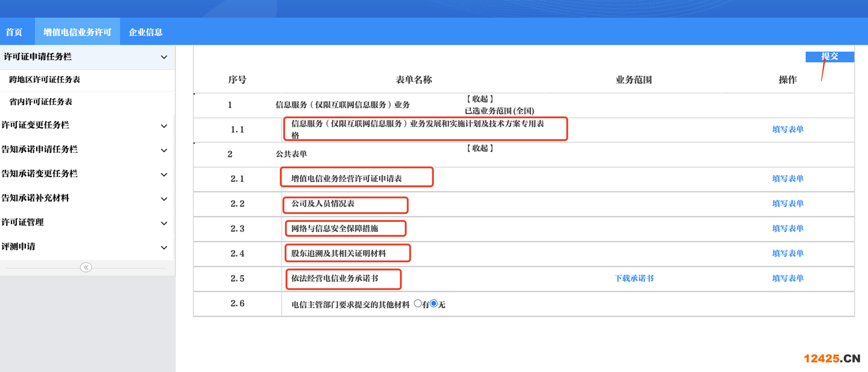Open 首页 tab
Viewport: 868px width, 372px height.
click(x=14, y=32)
